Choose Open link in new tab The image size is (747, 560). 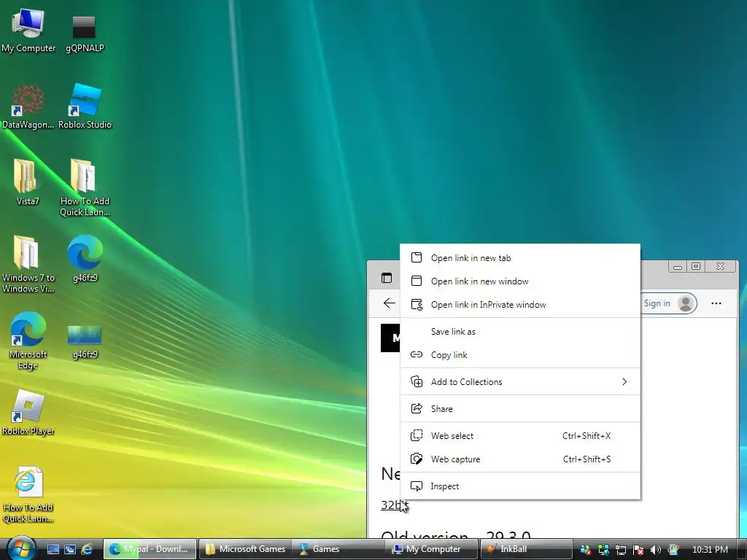pyautogui.click(x=520, y=257)
